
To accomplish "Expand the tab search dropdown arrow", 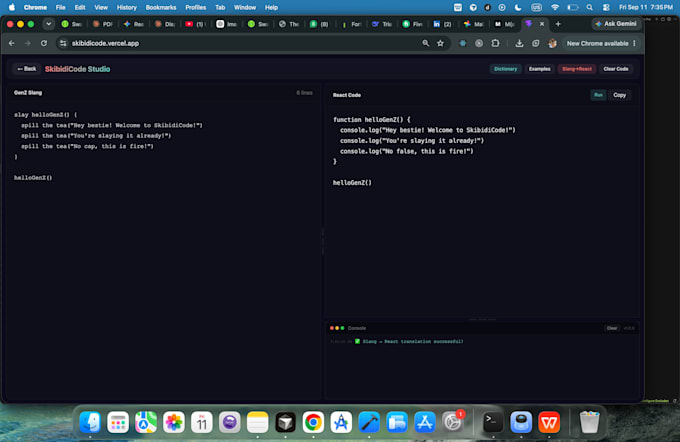I will pyautogui.click(x=49, y=24).
